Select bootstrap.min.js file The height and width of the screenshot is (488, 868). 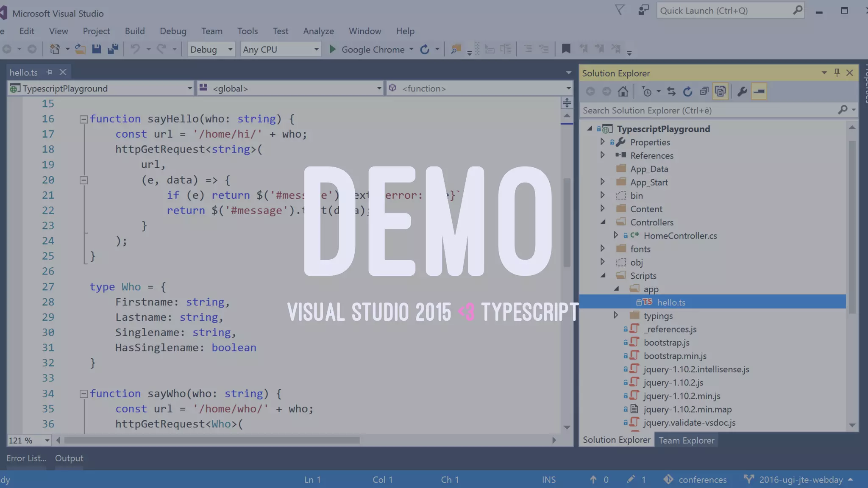point(675,356)
